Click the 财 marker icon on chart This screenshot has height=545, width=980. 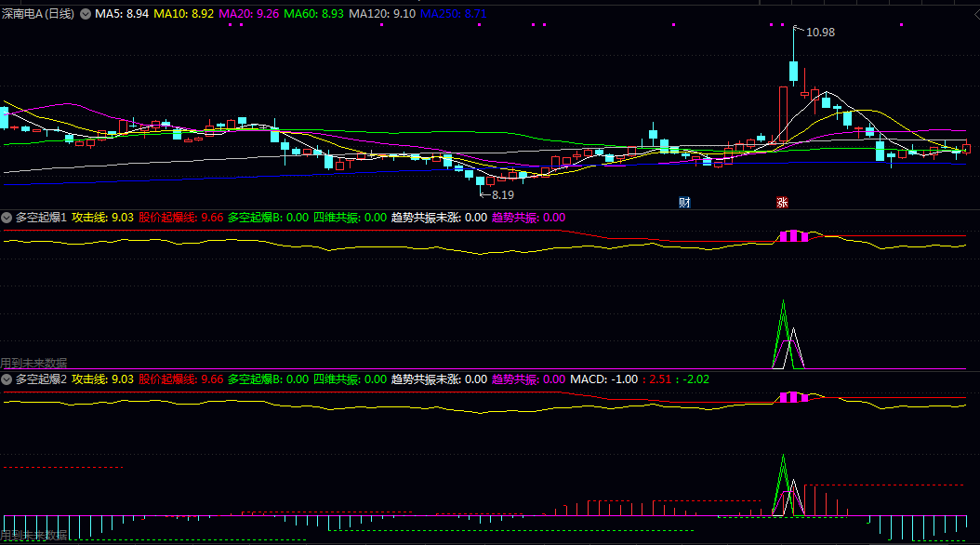684,203
